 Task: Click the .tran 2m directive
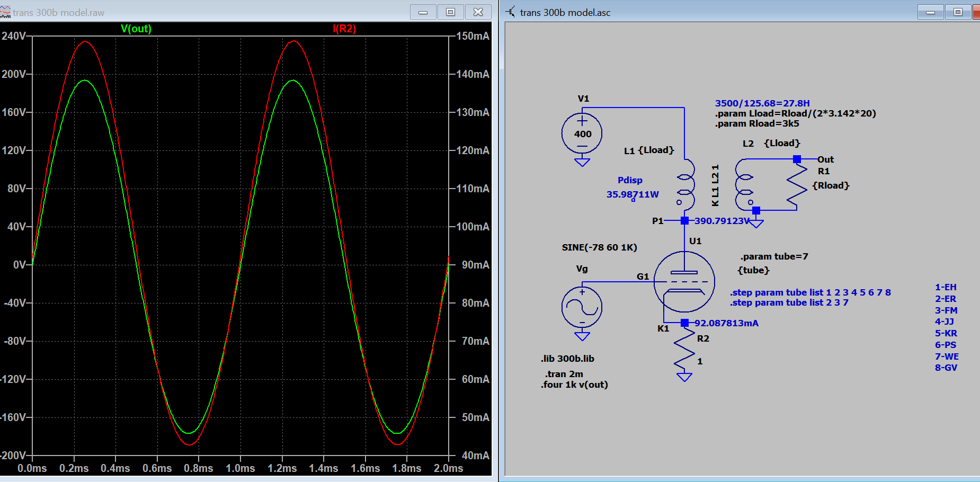pyautogui.click(x=564, y=374)
